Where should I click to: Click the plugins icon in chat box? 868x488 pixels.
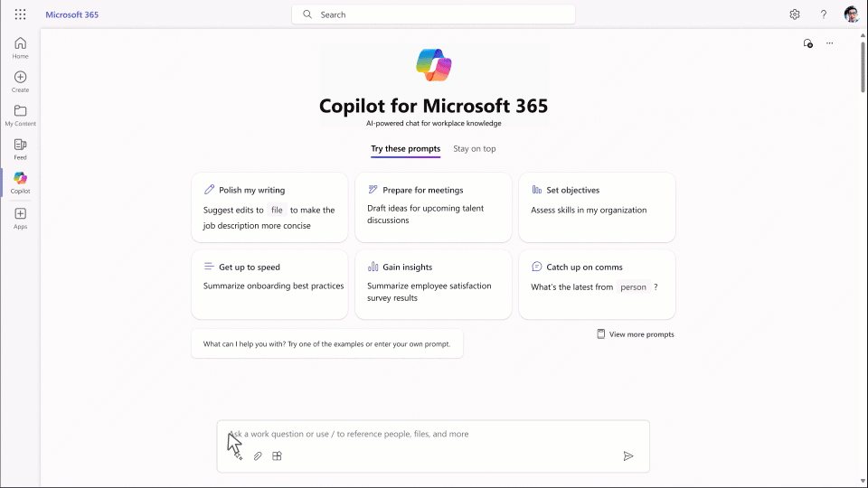click(278, 456)
